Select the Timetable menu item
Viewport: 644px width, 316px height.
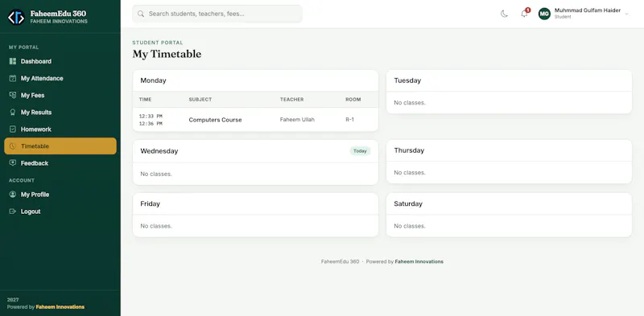tap(60, 146)
